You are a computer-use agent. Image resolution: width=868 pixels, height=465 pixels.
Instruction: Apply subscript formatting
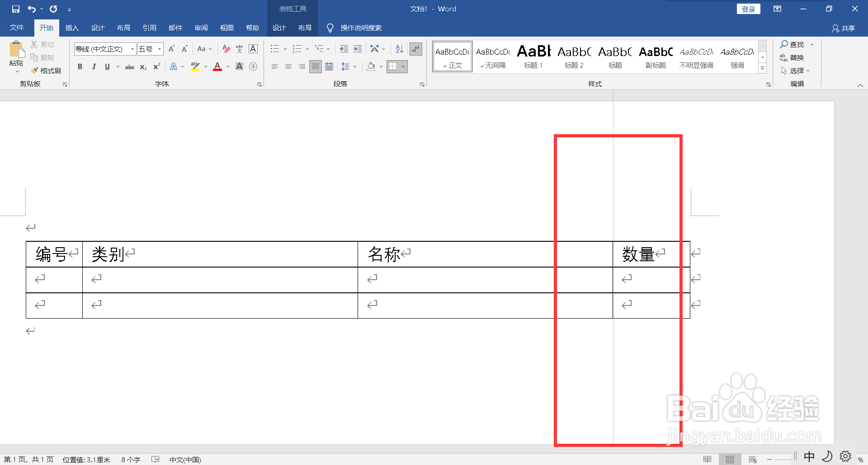tap(143, 67)
